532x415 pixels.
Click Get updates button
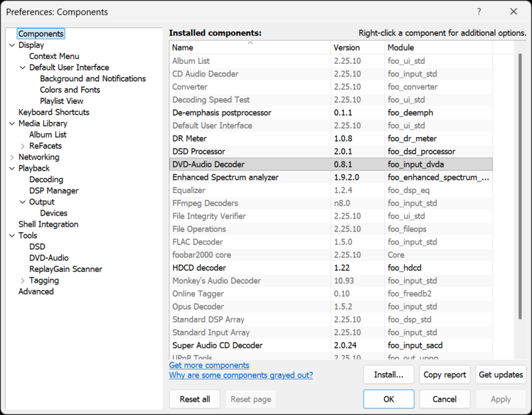[x=501, y=374]
